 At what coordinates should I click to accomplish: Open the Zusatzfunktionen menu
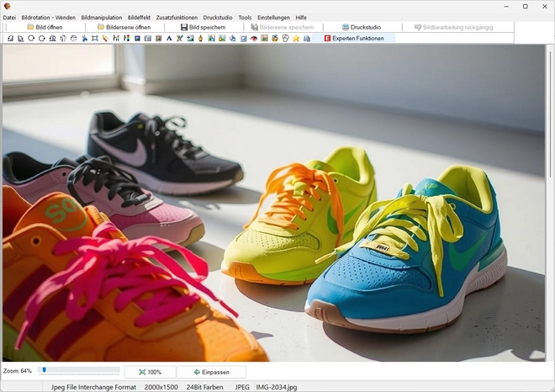(177, 17)
